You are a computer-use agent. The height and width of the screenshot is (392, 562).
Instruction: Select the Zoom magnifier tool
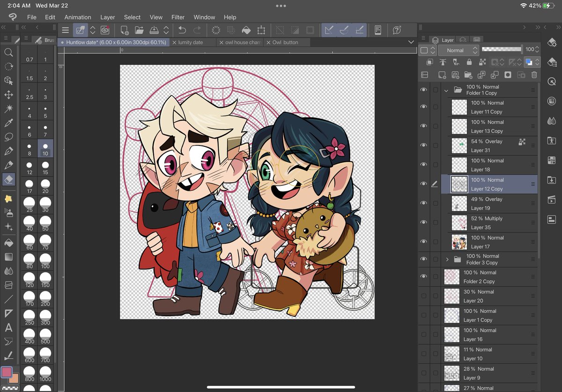tap(8, 52)
